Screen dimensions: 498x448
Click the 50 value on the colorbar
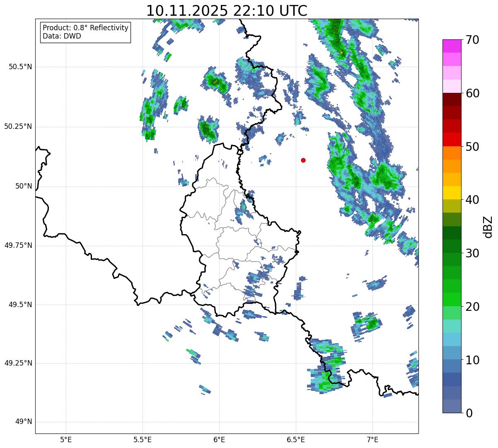(x=472, y=147)
